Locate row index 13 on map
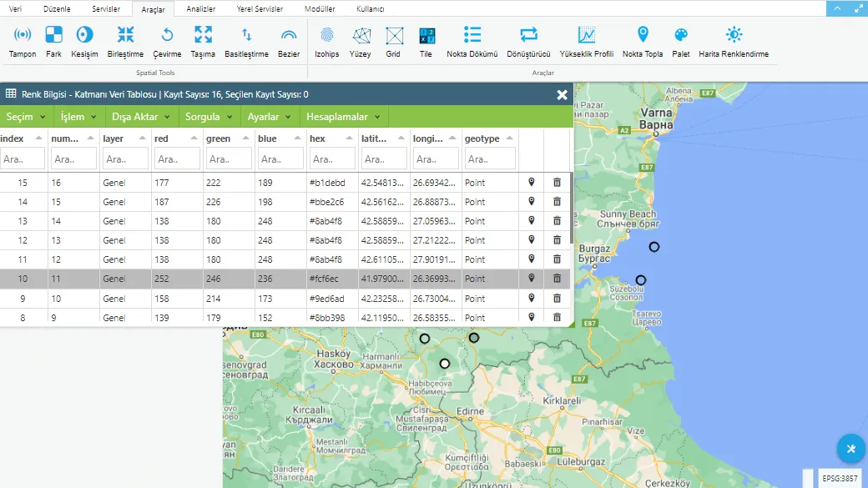Screen dimensions: 868x488 click(x=532, y=220)
